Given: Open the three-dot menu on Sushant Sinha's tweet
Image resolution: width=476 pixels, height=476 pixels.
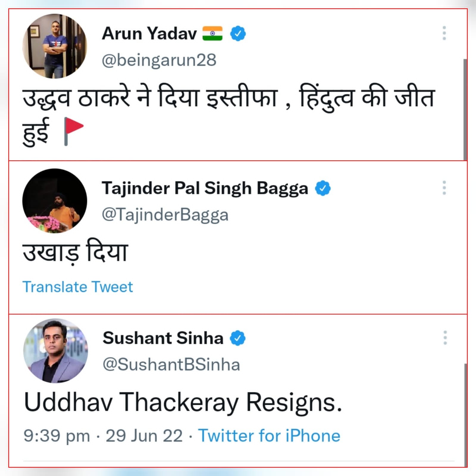Looking at the screenshot, I should pos(445,338).
